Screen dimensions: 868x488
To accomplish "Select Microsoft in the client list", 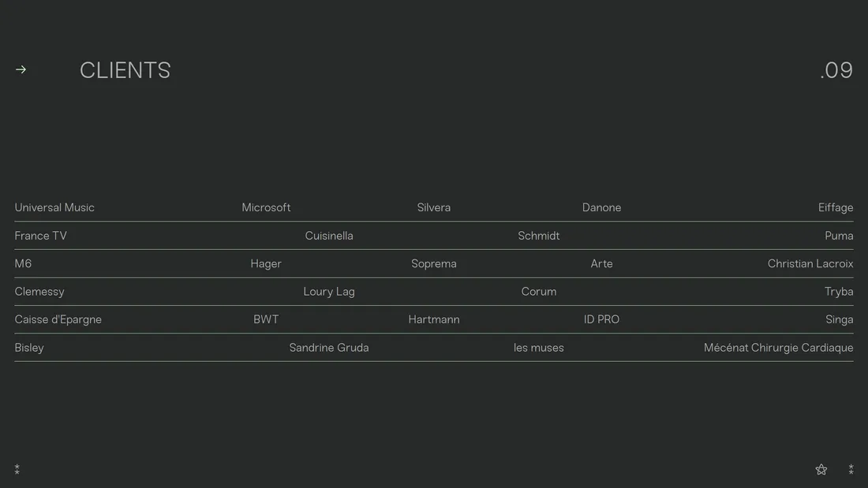I will click(266, 207).
